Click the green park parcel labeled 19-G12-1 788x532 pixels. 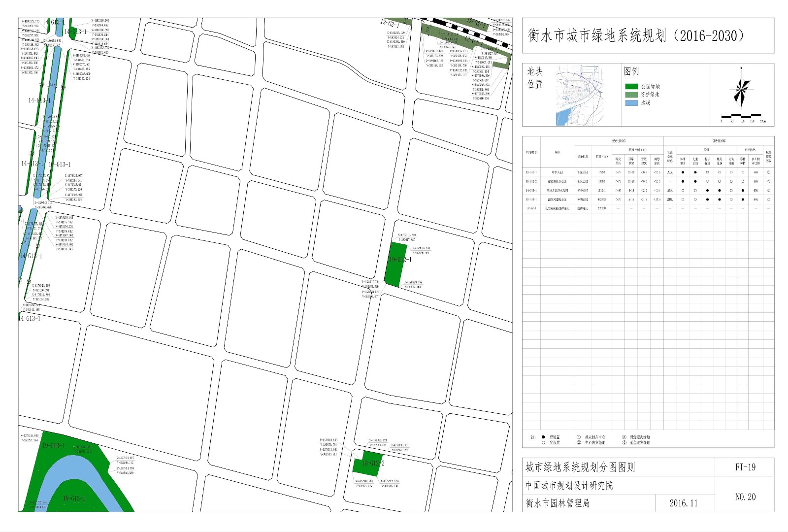click(x=395, y=265)
